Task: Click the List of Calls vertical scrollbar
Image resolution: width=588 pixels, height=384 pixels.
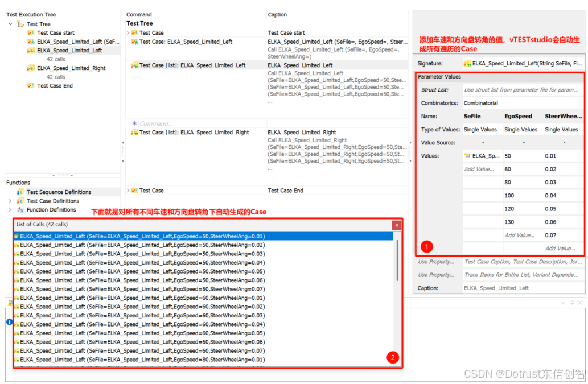Action: click(397, 261)
